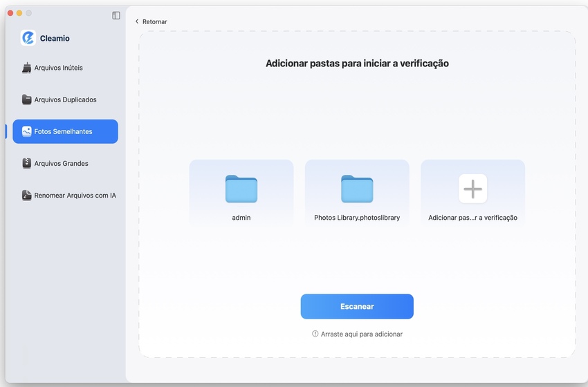Toggle the sidebar panel icon
Screen dimensions: 588x387
point(116,15)
